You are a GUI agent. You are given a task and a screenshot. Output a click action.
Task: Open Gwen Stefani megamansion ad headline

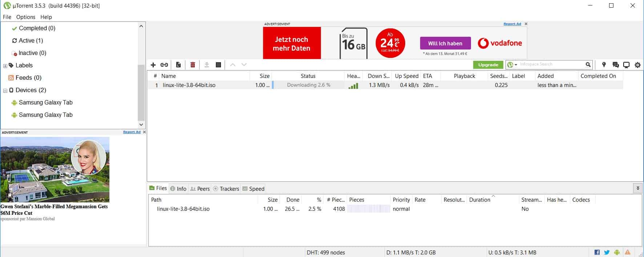pos(54,210)
